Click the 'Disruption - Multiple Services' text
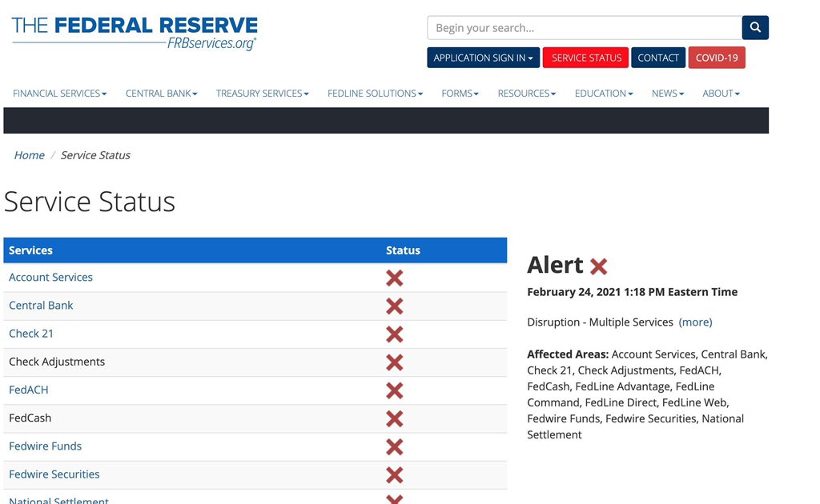The width and height of the screenshot is (820, 504). point(600,322)
